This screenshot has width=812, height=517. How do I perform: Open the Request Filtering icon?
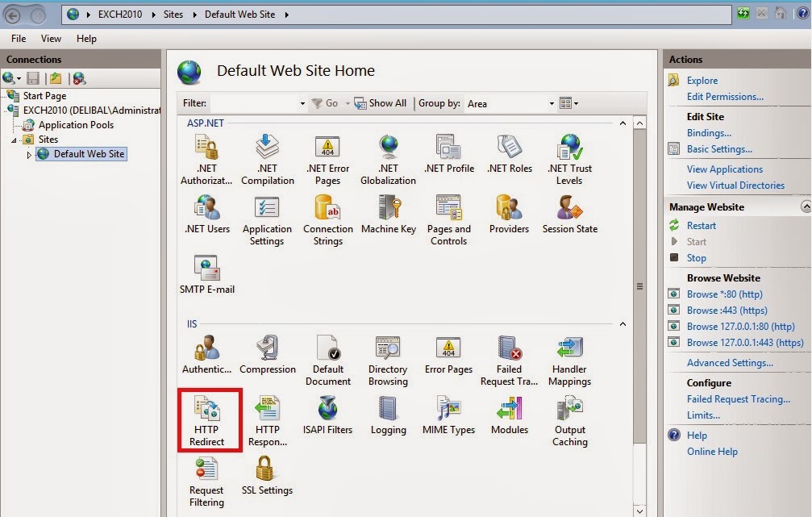click(206, 480)
